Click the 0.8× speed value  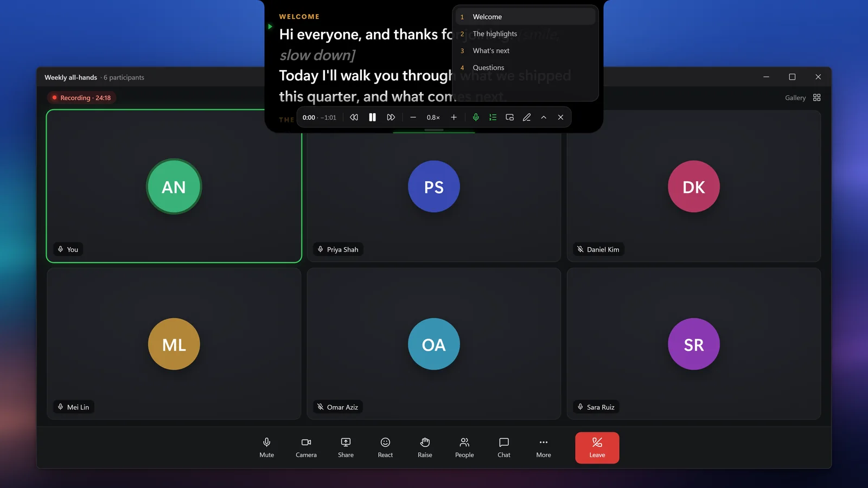pos(433,117)
